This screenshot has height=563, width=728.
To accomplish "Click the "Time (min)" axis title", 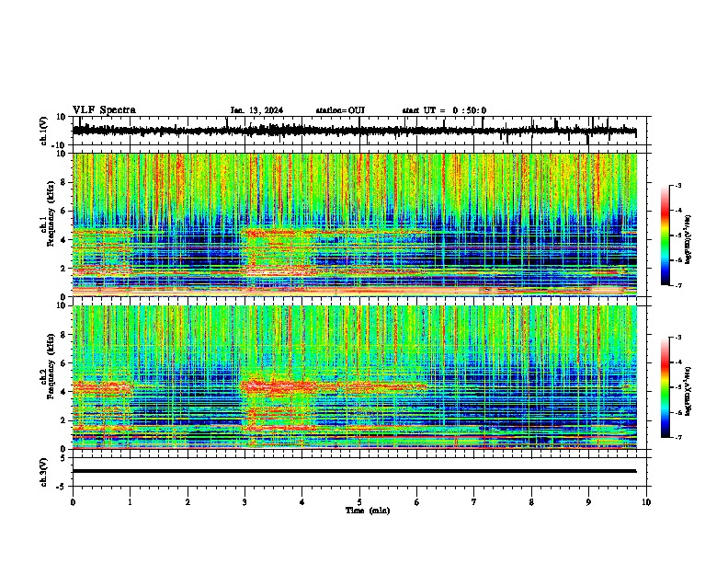I will coord(368,511).
